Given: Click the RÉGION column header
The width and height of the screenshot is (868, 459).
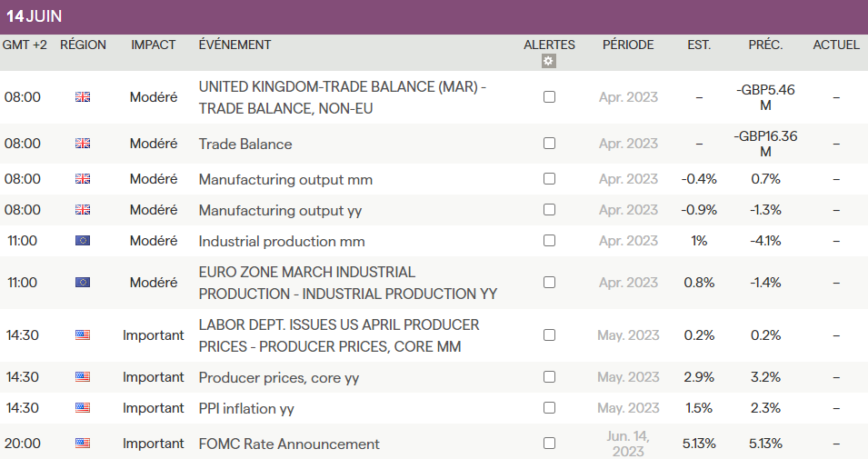Looking at the screenshot, I should tap(83, 45).
